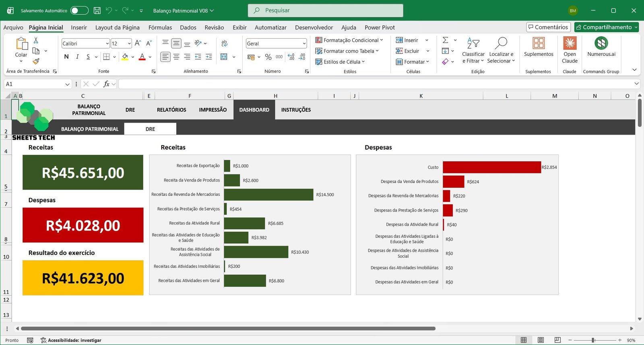Screen dimensions: 644x345
Task: Click the Format Painter brush icon
Action: coord(36,62)
